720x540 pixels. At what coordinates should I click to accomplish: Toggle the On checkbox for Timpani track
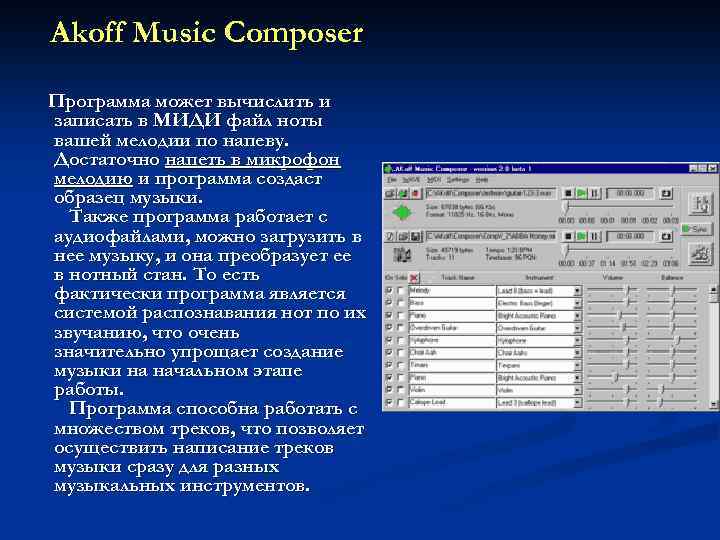[x=389, y=365]
